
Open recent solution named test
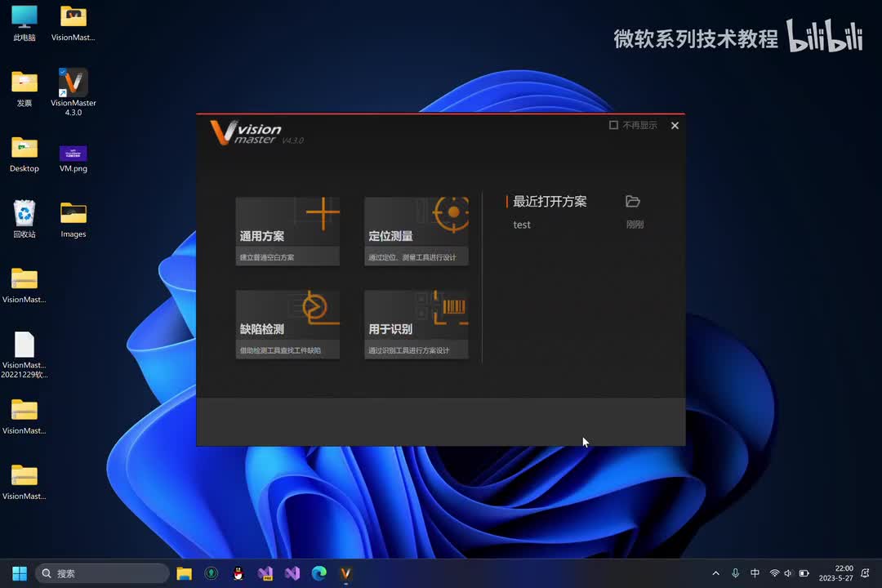click(x=521, y=225)
